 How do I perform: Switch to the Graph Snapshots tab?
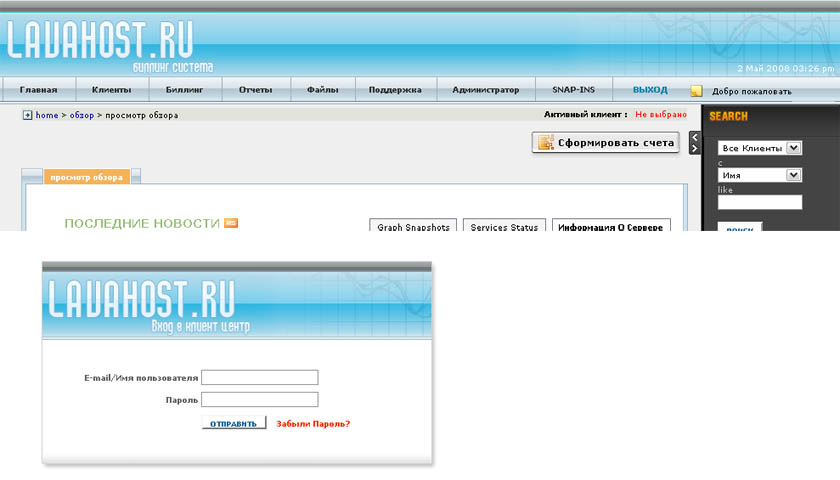(413, 225)
